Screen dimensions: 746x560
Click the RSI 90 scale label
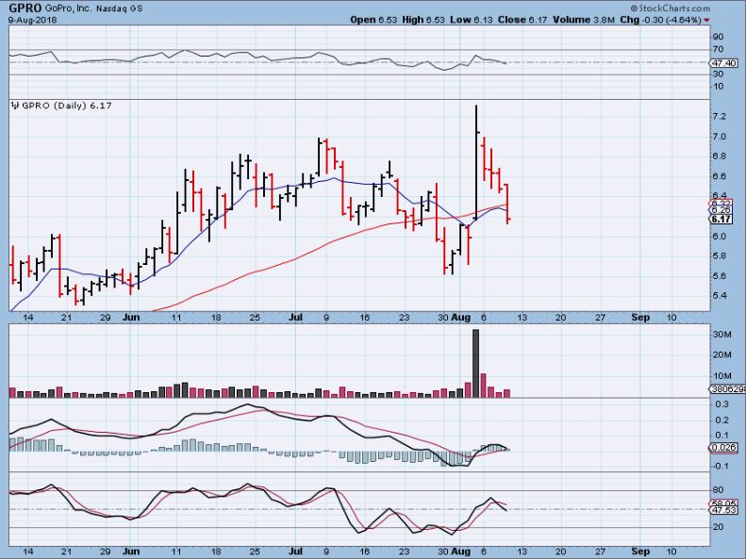click(718, 37)
